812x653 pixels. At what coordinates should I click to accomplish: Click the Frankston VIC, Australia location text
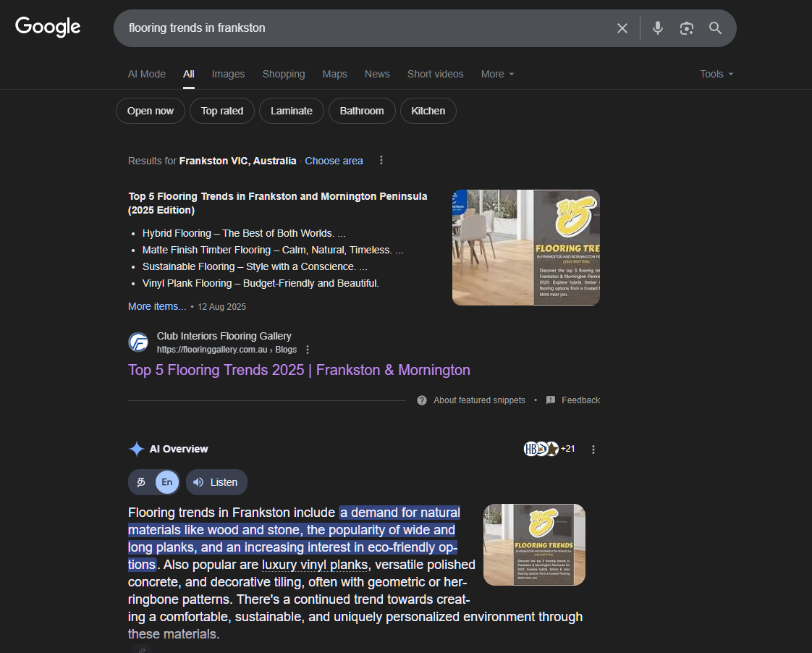[237, 161]
